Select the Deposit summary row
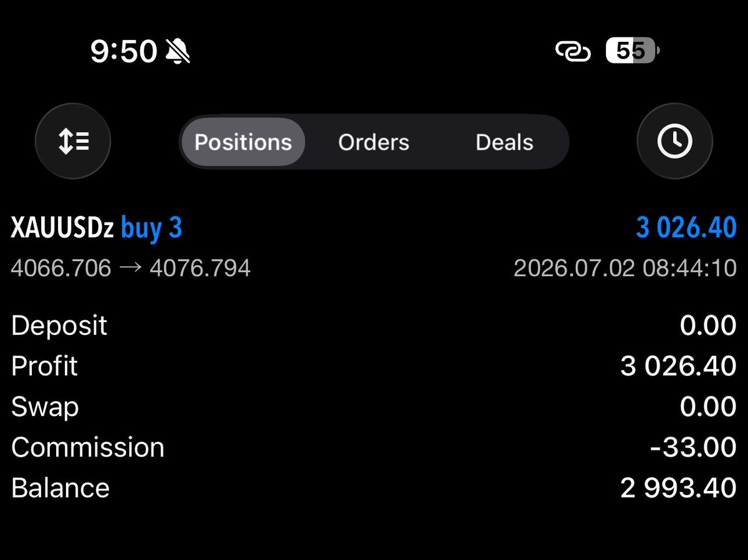Screen dimensions: 748x560 pos(374,326)
